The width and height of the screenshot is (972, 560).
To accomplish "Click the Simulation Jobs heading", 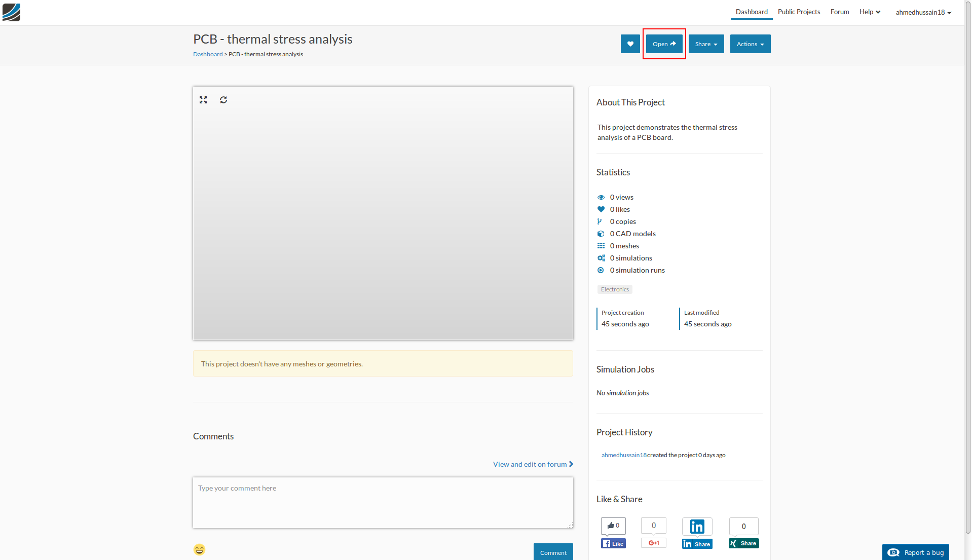I will (x=625, y=369).
